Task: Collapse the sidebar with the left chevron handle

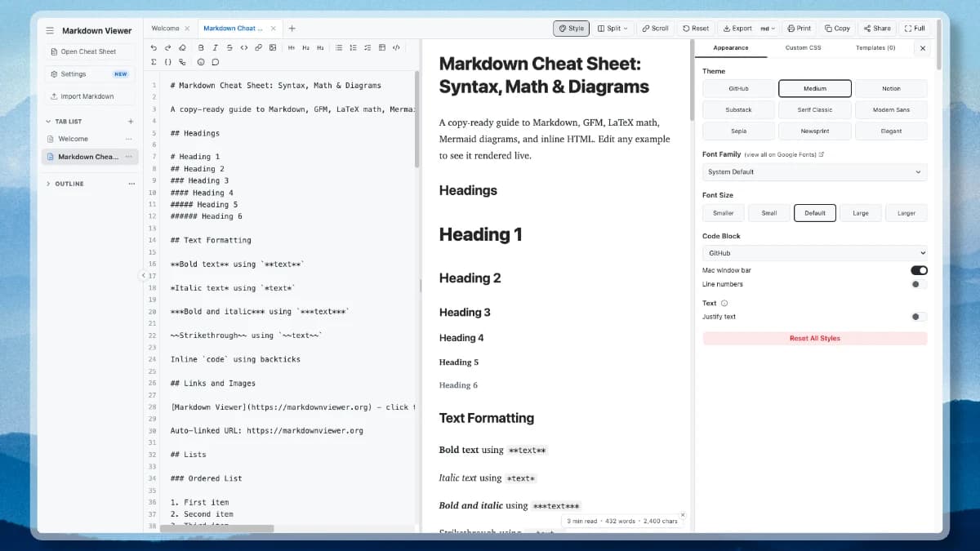Action: point(143,275)
